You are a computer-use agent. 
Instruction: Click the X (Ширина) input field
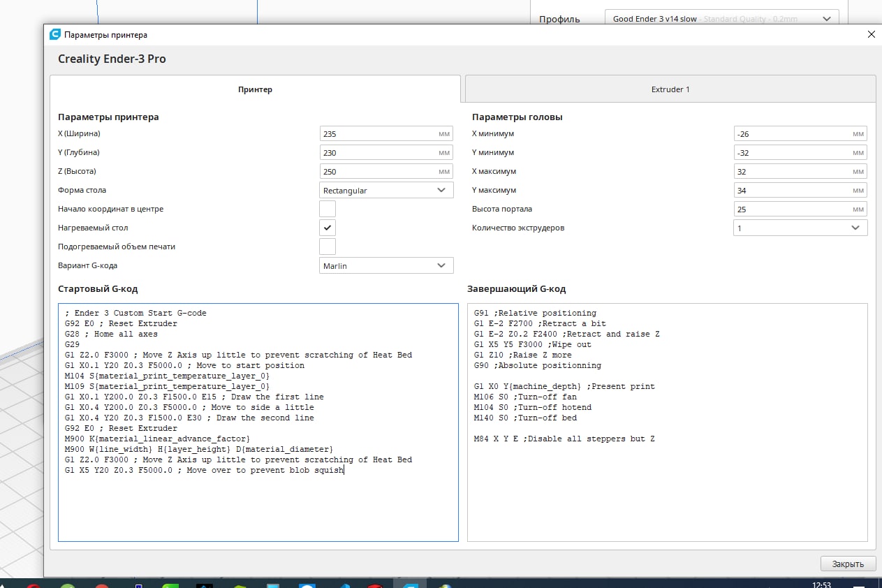tap(386, 133)
